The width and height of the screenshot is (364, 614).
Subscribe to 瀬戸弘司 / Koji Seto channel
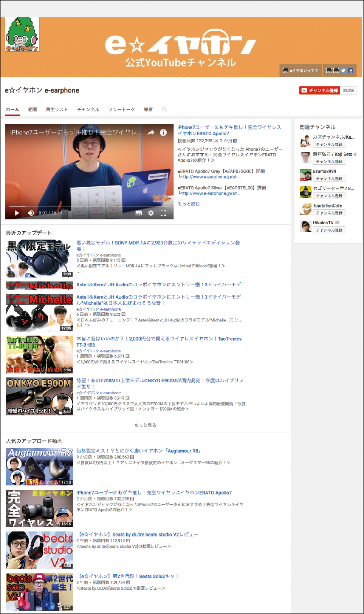pos(329,162)
